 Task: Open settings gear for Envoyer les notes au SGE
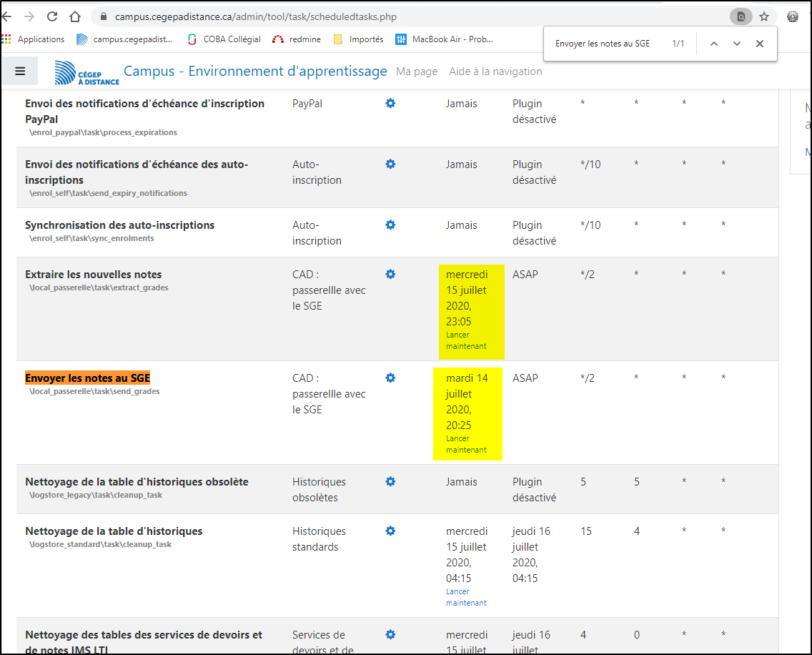pyautogui.click(x=390, y=378)
